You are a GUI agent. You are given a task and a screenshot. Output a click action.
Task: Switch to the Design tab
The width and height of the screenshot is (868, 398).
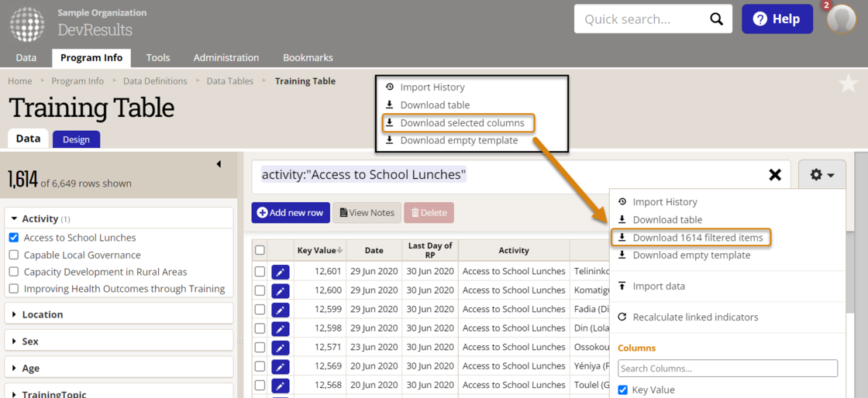click(76, 139)
